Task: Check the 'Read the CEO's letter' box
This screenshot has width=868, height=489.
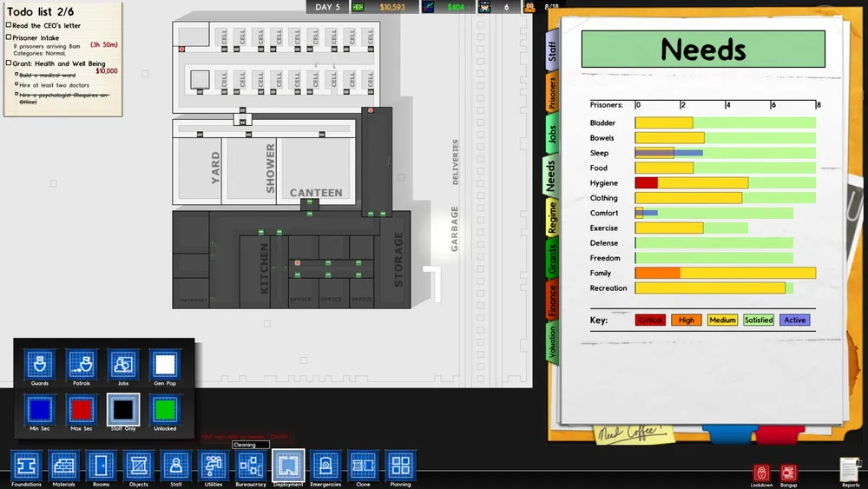Action: 10,26
